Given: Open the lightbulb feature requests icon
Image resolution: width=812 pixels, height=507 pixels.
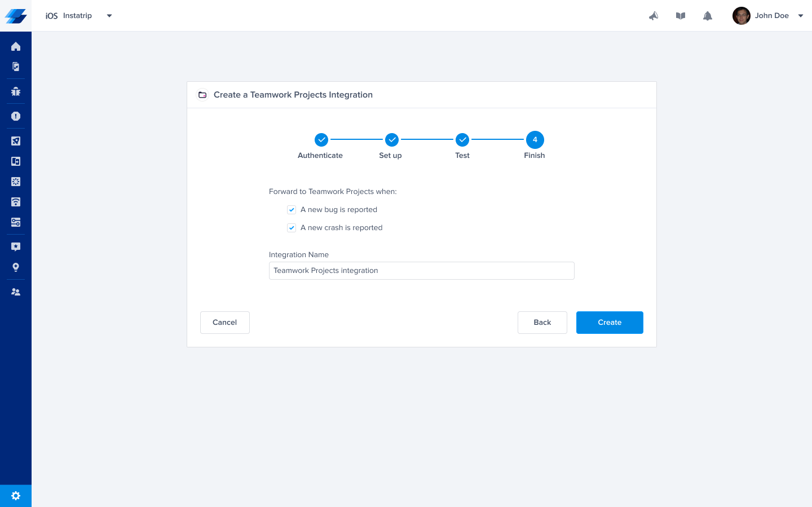Looking at the screenshot, I should click(16, 267).
